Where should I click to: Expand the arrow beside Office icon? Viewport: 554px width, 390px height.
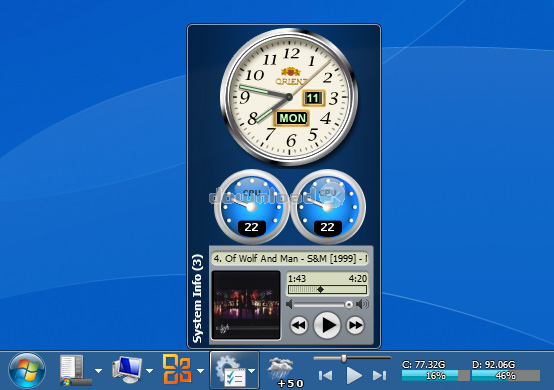(x=200, y=371)
